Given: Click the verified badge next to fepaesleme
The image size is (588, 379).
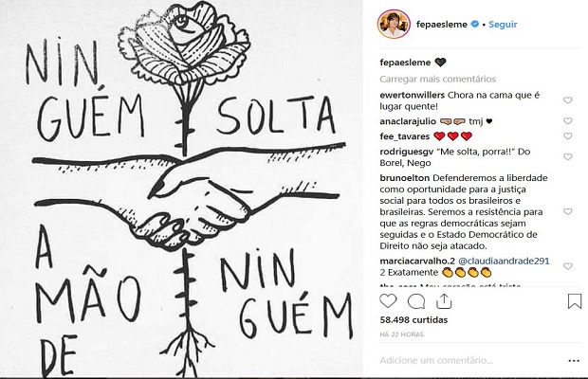Looking at the screenshot, I should (x=475, y=24).
